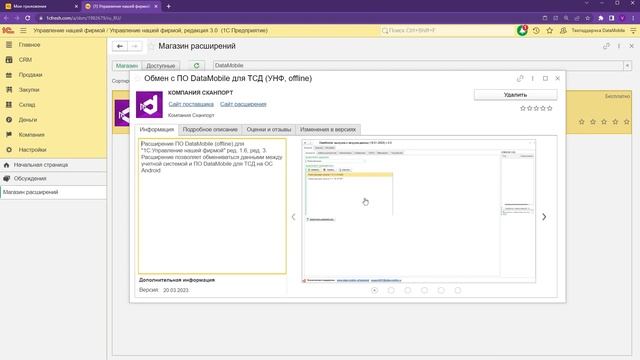Click the purple DataMobile logo in dialog
This screenshot has height=360, width=640.
pos(149,104)
